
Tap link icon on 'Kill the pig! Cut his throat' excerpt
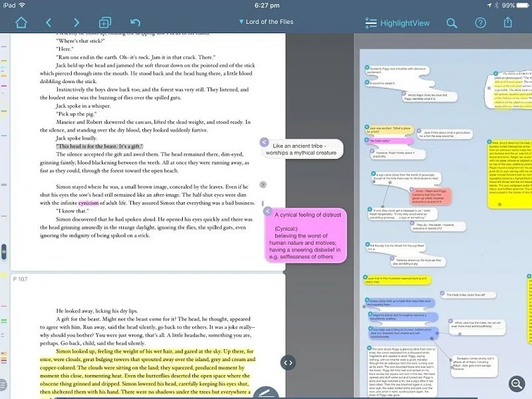coord(368,244)
